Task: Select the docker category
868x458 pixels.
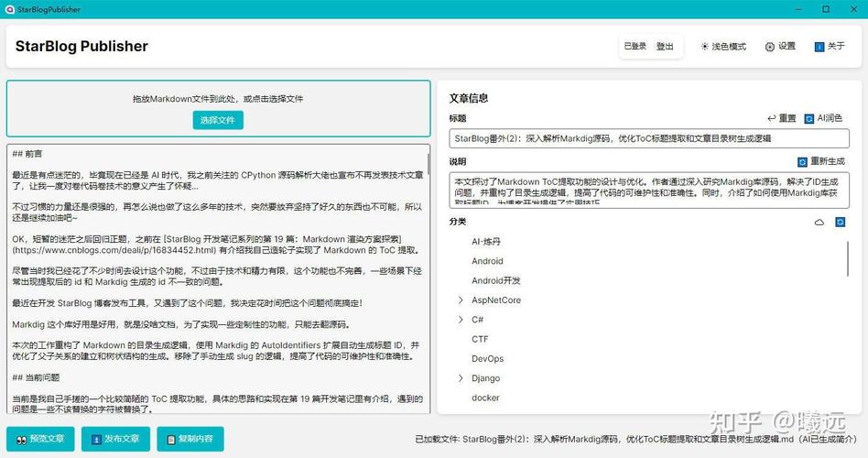Action: (x=485, y=398)
